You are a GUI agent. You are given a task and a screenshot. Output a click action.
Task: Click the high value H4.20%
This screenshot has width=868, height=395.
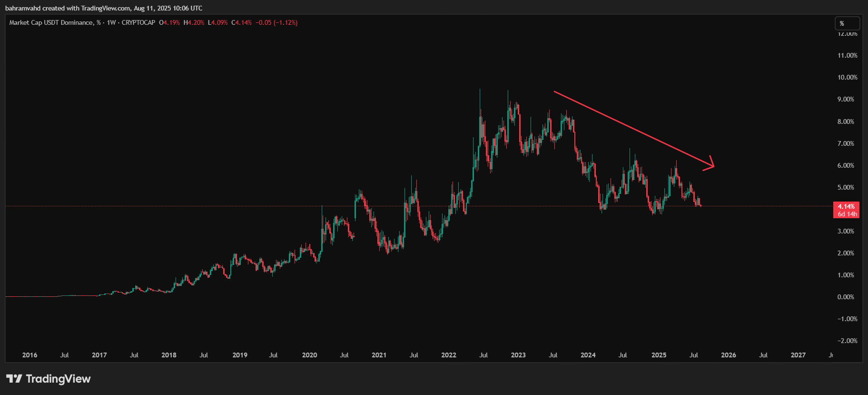(x=194, y=22)
